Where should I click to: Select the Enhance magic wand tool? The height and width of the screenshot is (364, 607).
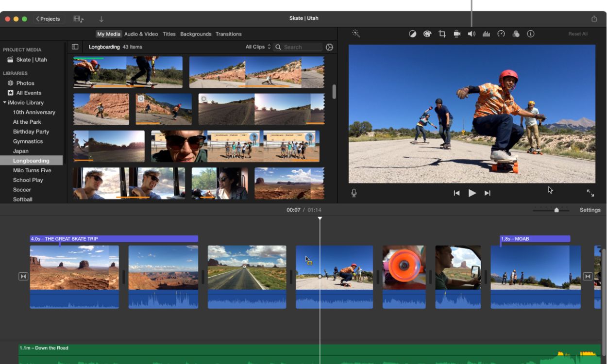355,33
